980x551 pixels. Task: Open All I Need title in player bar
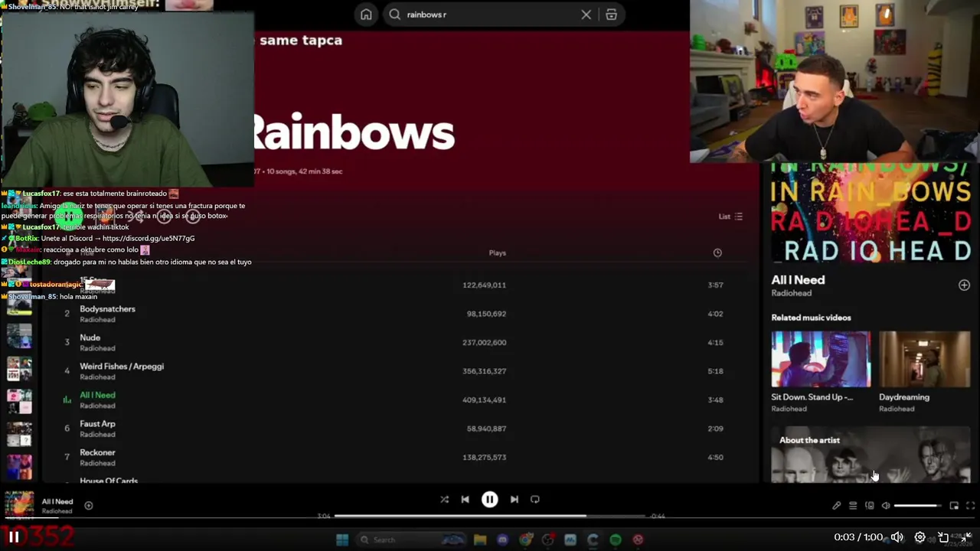(x=57, y=502)
